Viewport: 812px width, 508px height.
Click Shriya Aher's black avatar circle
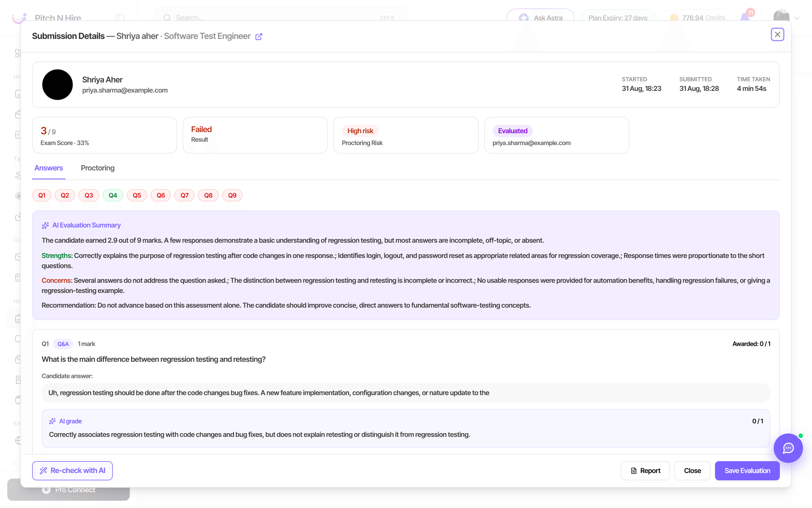pos(58,85)
